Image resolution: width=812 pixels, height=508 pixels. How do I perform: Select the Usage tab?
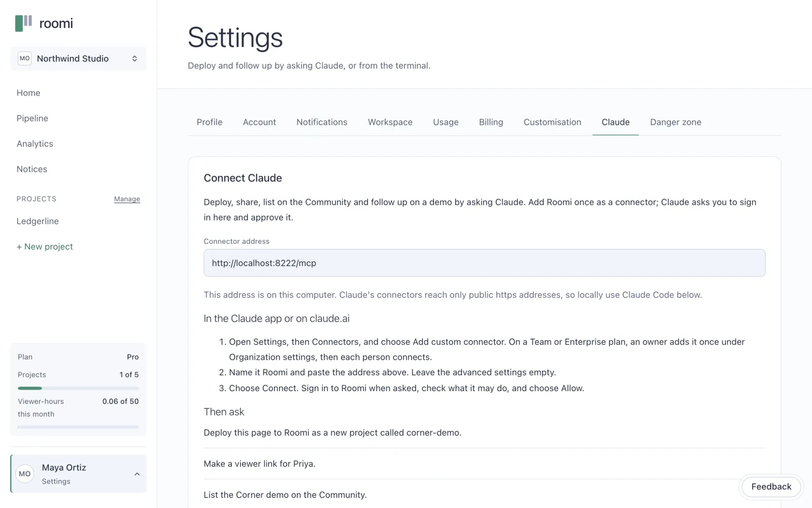pyautogui.click(x=446, y=122)
